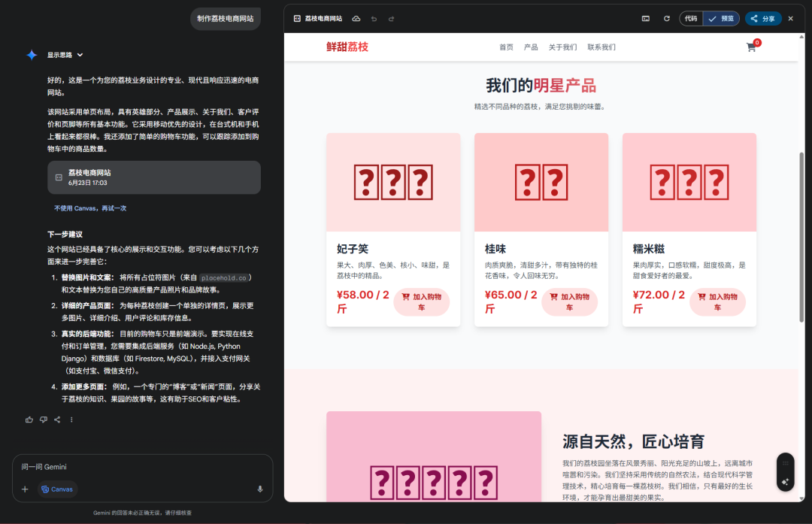This screenshot has width=812, height=524.
Task: Open the more options menu on the response
Action: (71, 420)
